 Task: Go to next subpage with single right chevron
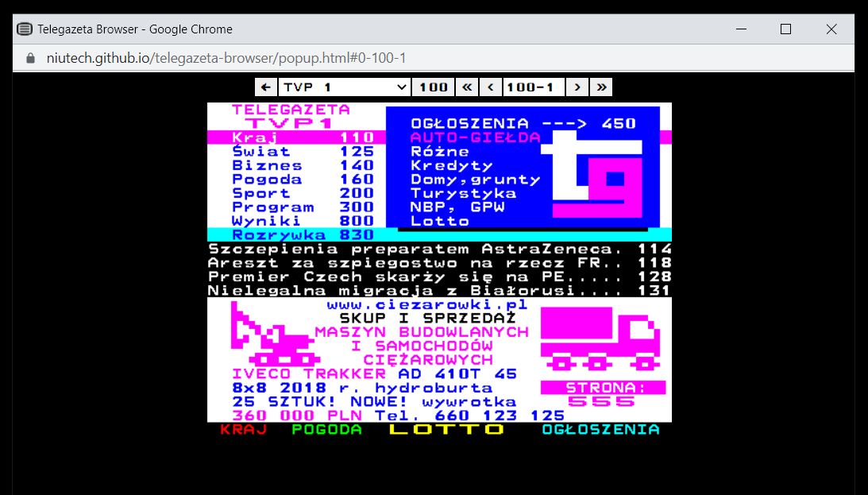(577, 87)
